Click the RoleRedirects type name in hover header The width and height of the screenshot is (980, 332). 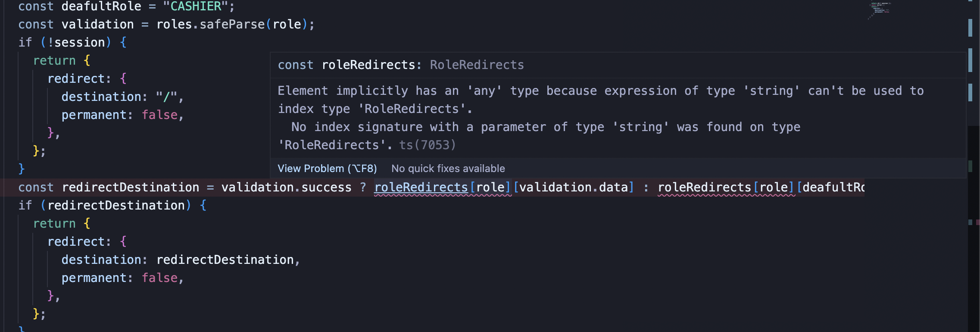tap(477, 65)
